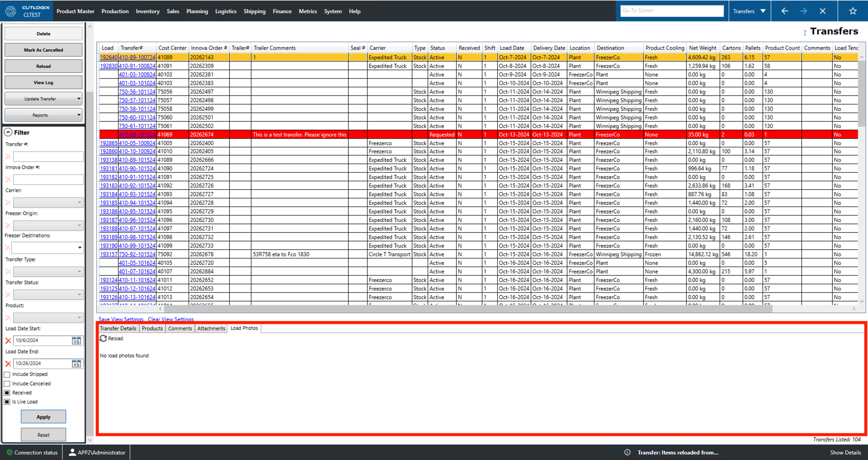The height and width of the screenshot is (460, 868).
Task: Click the Reload icon on Load Photos tab
Action: (x=103, y=338)
